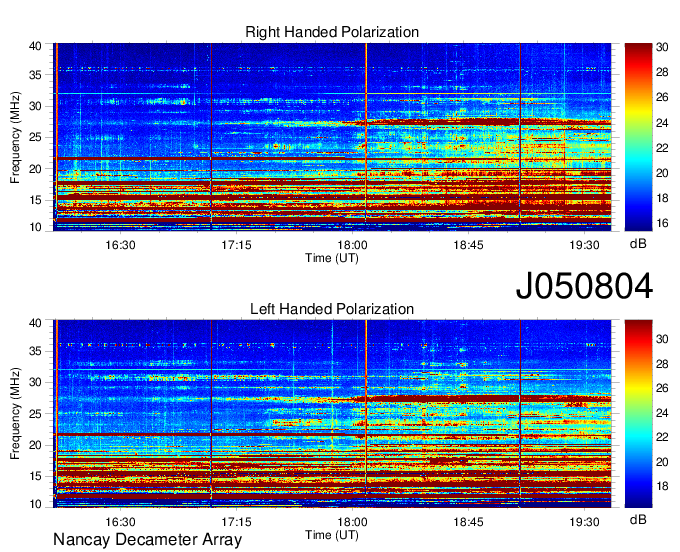Click the 18:00 tick on bottom plot
The width and height of the screenshot is (680, 552).
[353, 522]
